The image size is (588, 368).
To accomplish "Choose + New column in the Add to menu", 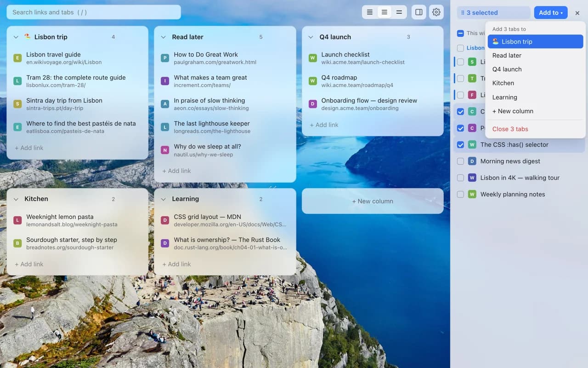I will (535, 111).
